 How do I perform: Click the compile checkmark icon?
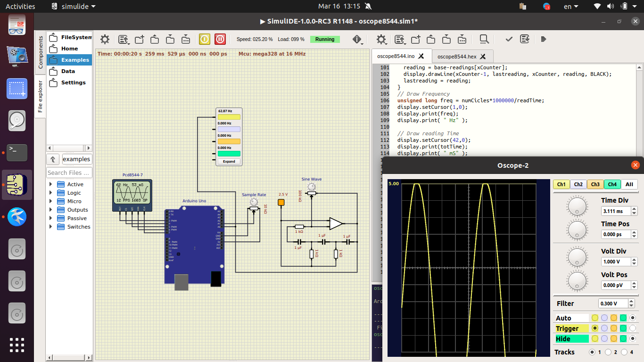click(509, 39)
